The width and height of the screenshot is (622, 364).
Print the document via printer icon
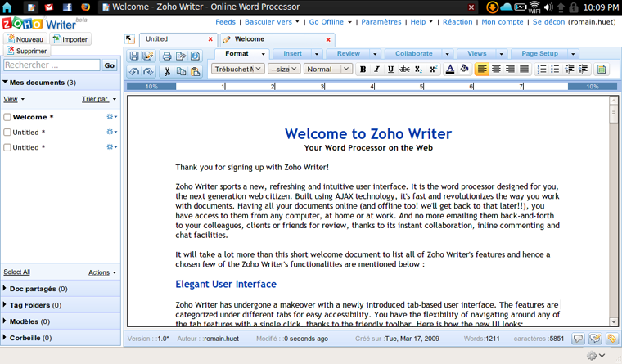(x=167, y=56)
